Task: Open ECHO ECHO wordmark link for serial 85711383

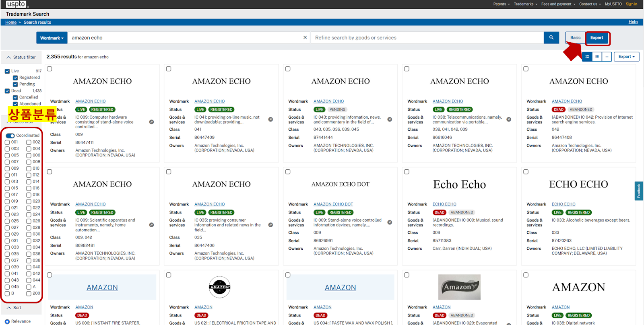Action: [444, 204]
